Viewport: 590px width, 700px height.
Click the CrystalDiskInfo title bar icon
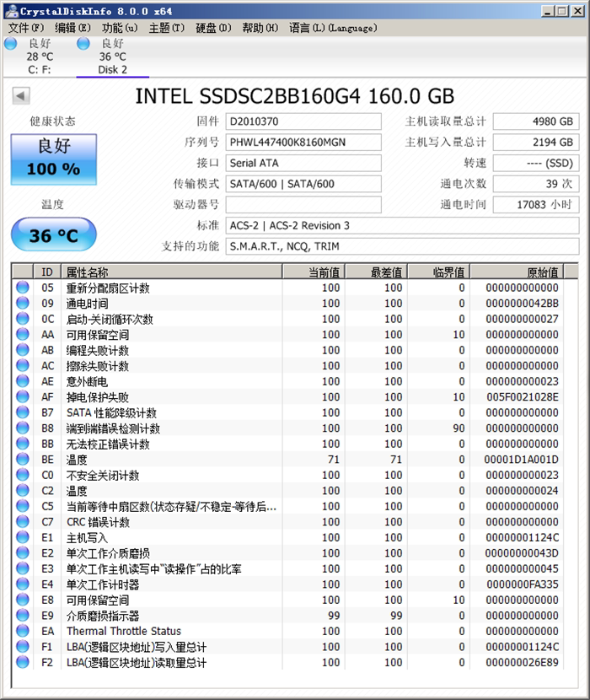(12, 11)
